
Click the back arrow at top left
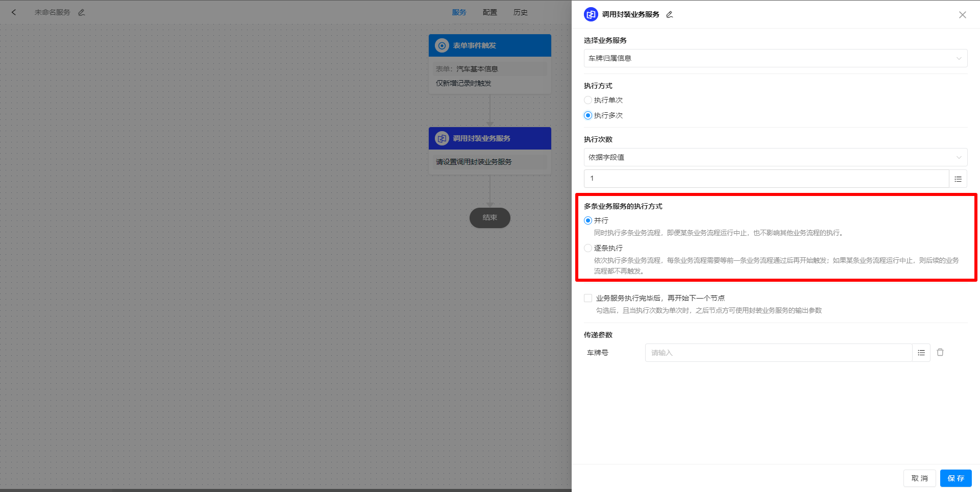[14, 12]
